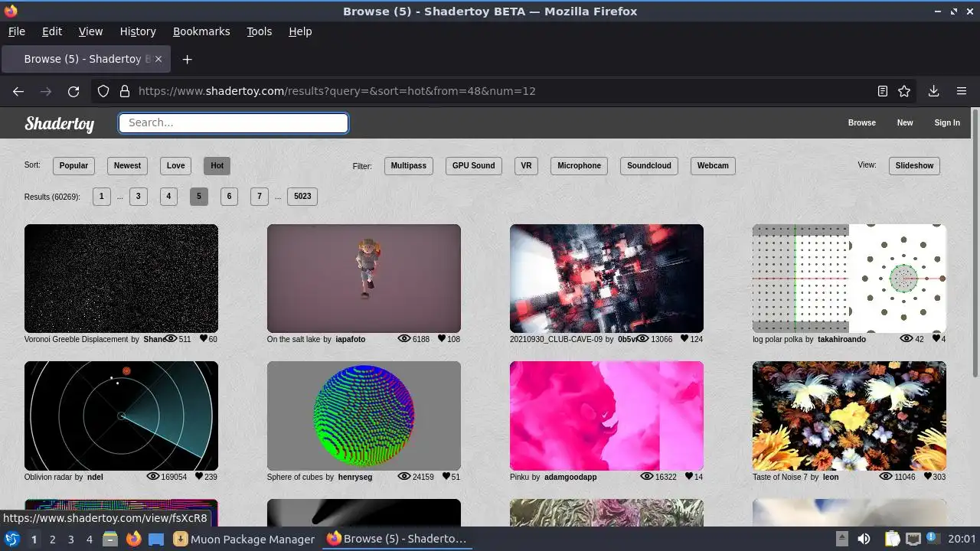Go to results page 1
The image size is (980, 551).
pos(101,197)
